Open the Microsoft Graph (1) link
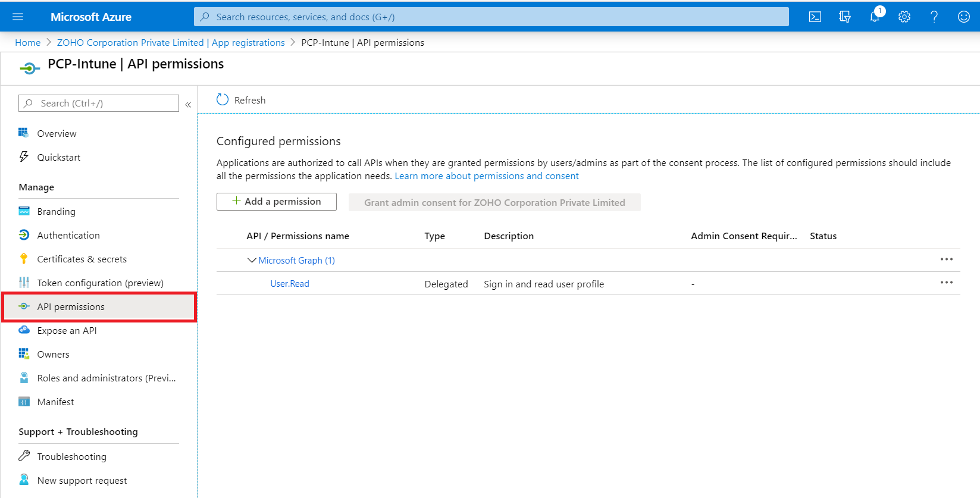This screenshot has height=498, width=980. (x=297, y=261)
